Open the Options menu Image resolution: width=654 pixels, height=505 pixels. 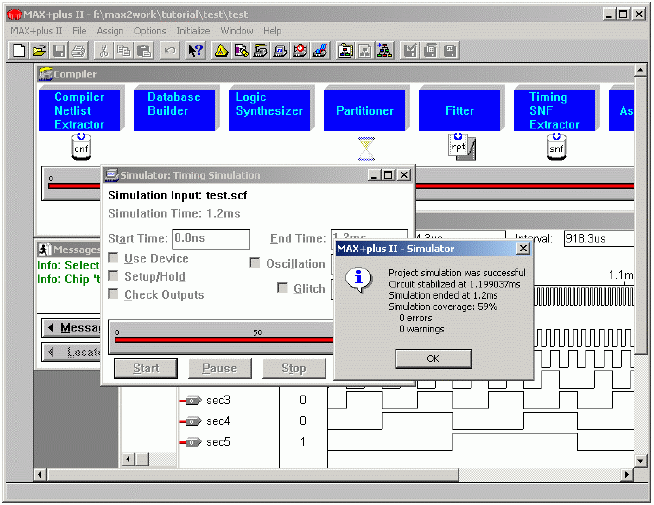[x=150, y=31]
